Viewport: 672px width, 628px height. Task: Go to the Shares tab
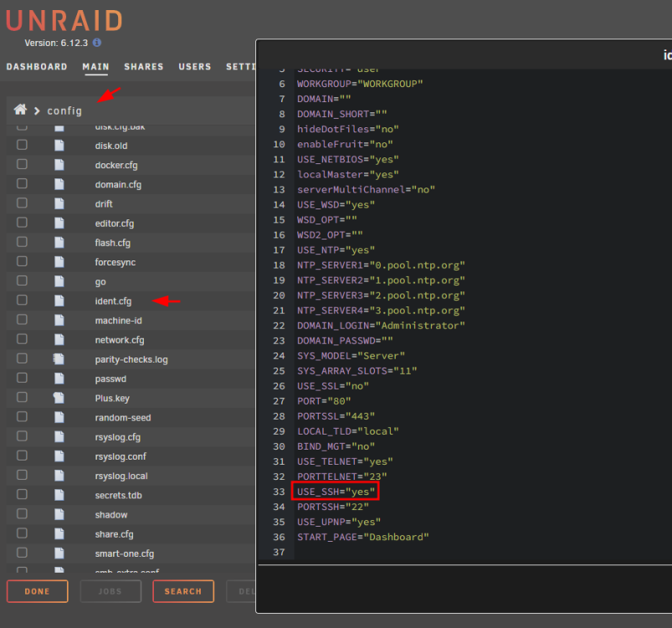coord(144,67)
